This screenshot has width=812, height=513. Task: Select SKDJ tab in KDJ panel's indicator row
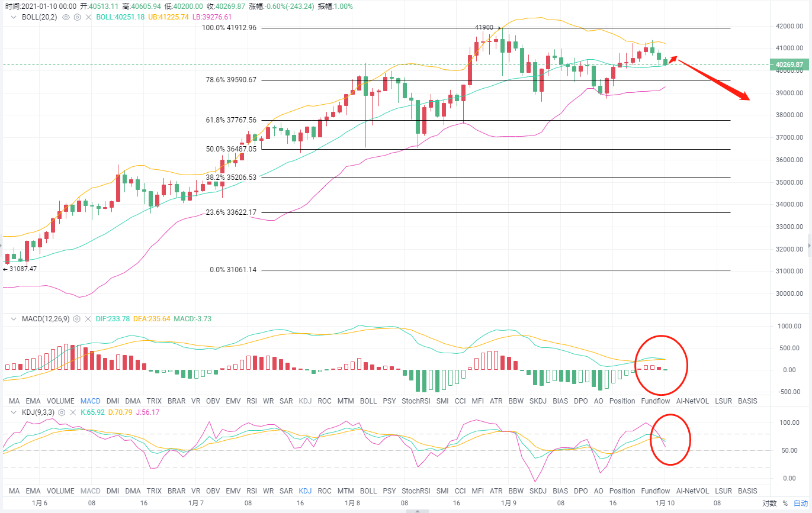pyautogui.click(x=538, y=491)
